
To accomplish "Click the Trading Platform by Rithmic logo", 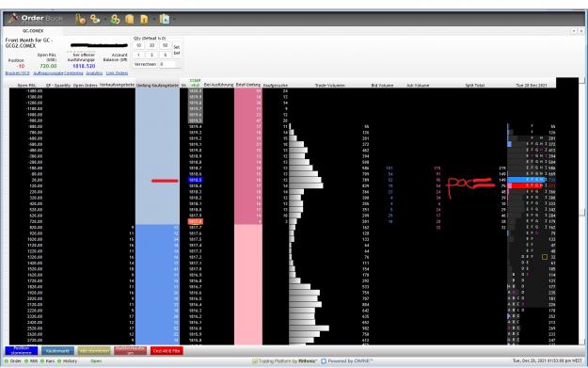I will 285,360.
